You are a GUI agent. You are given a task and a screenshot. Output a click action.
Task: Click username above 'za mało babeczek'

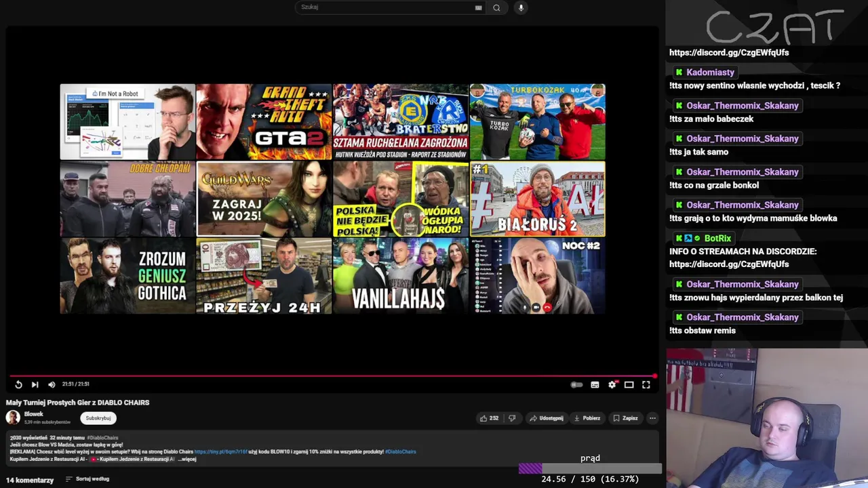tap(742, 105)
